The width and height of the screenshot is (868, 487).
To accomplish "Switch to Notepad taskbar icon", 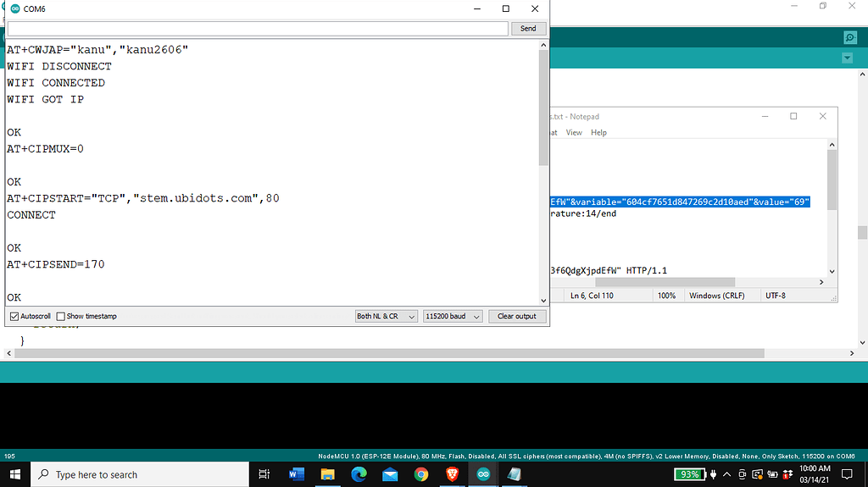I will coord(515,474).
